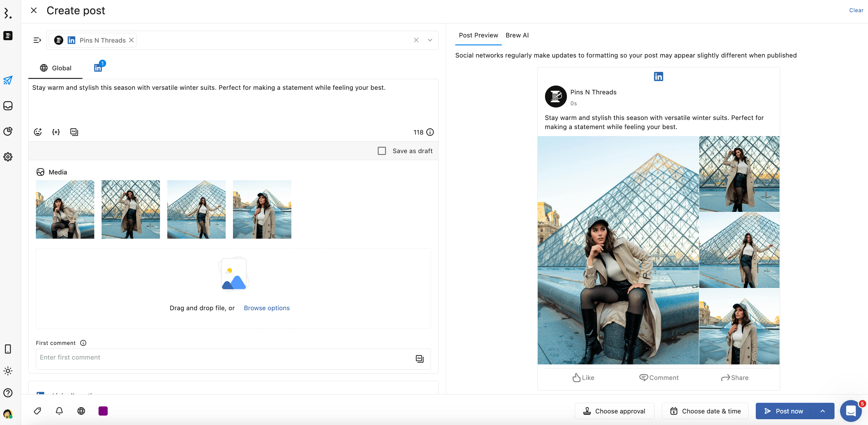Remove the Pins N Threads account chip

click(x=131, y=40)
